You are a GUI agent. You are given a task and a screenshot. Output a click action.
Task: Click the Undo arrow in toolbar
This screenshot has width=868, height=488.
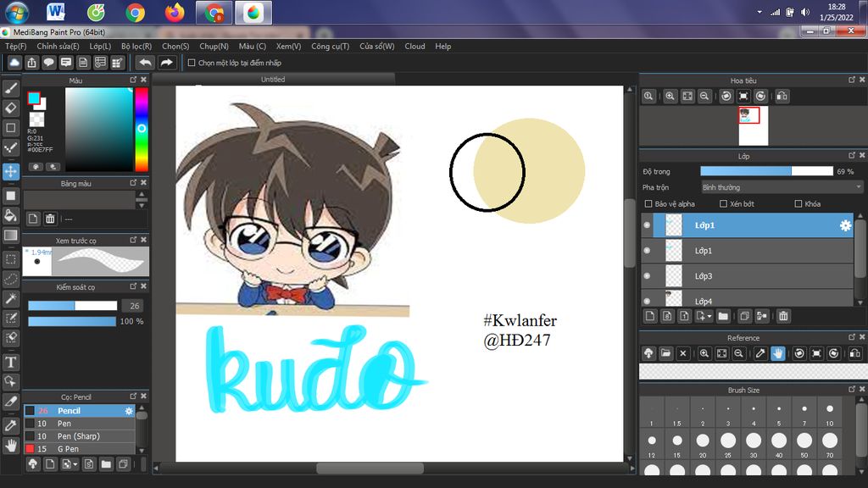coord(146,63)
